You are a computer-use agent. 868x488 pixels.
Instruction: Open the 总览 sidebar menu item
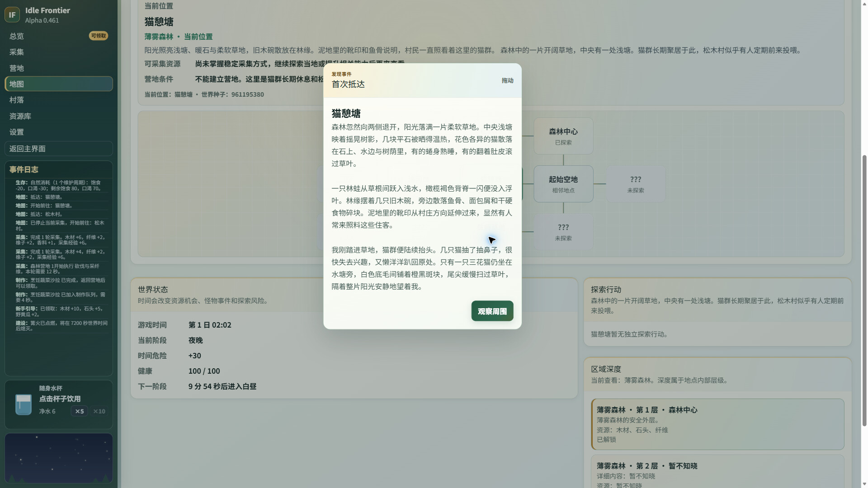click(x=59, y=36)
